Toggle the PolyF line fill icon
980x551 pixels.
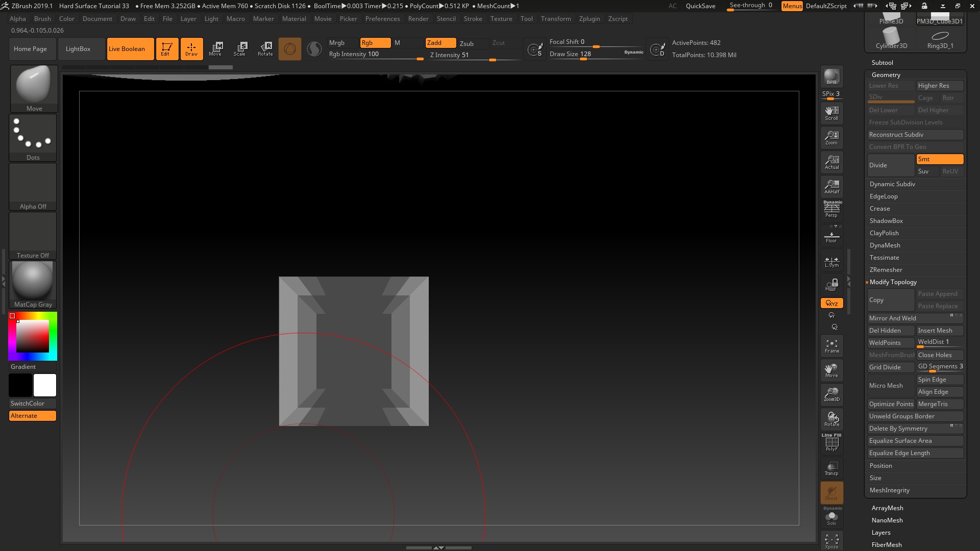(x=831, y=442)
